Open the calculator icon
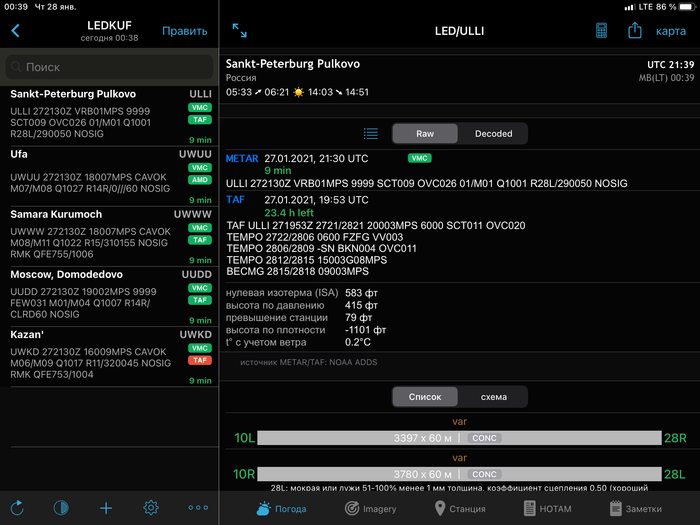 tap(601, 31)
